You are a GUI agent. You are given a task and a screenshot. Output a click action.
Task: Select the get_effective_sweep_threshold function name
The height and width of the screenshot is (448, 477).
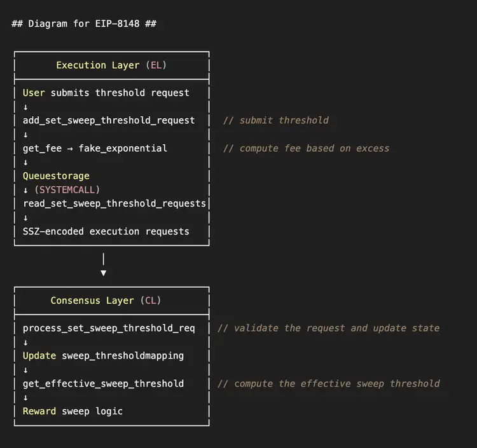click(103, 383)
